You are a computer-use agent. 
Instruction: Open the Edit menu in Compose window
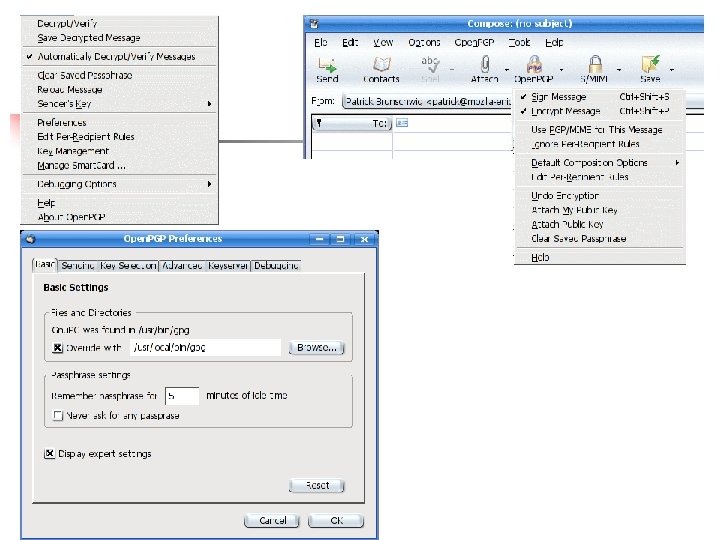pyautogui.click(x=349, y=43)
